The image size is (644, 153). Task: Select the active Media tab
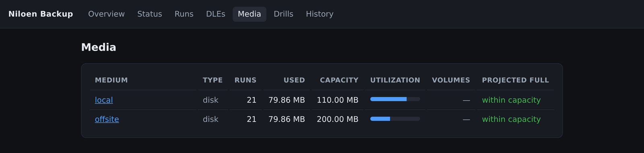click(x=249, y=14)
